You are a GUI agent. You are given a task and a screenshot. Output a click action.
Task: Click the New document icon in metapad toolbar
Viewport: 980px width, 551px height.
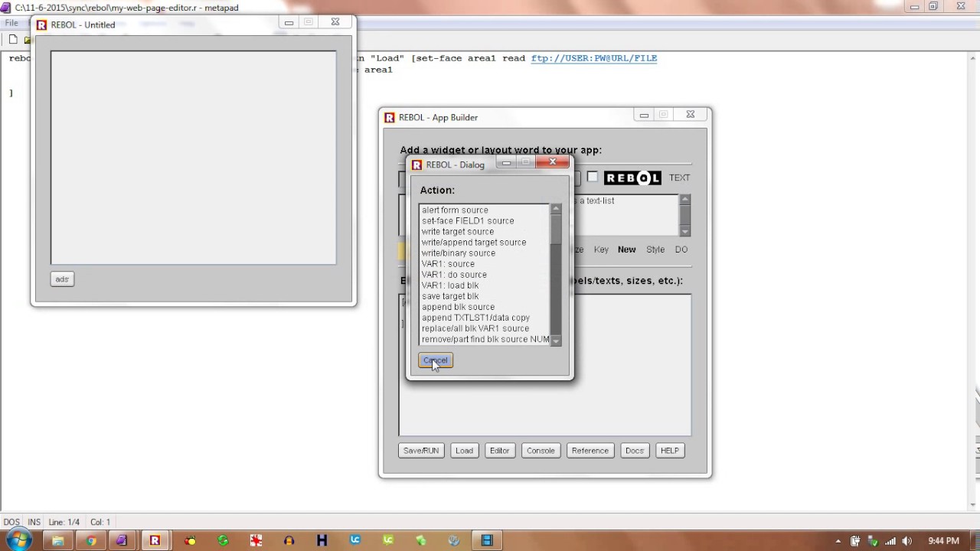pos(13,40)
